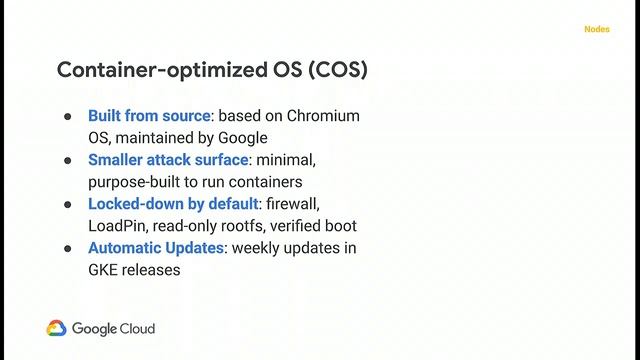
Task: Select the yellow Nodes section label
Action: (597, 29)
